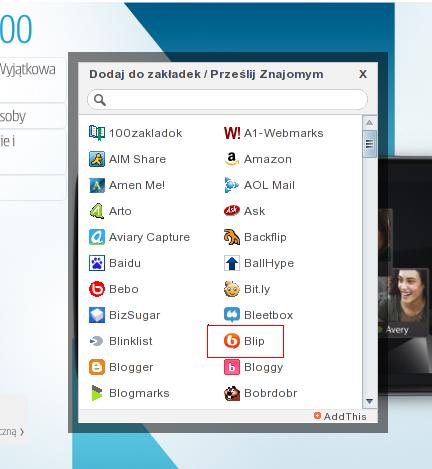Click the AOL Mail label

[269, 185]
